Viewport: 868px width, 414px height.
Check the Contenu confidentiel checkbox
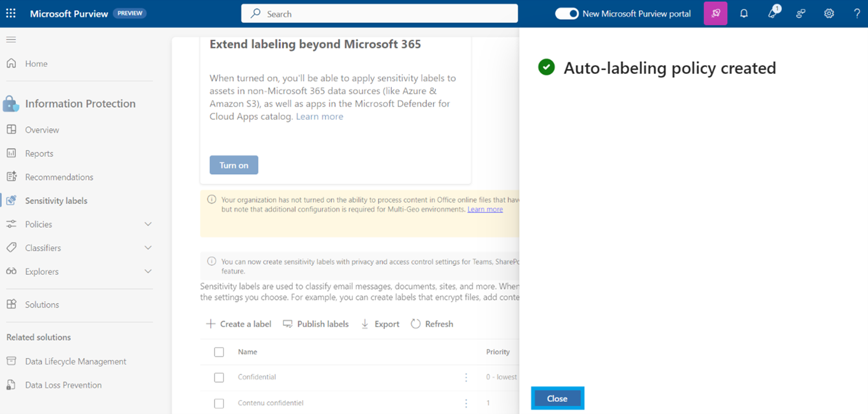(219, 404)
